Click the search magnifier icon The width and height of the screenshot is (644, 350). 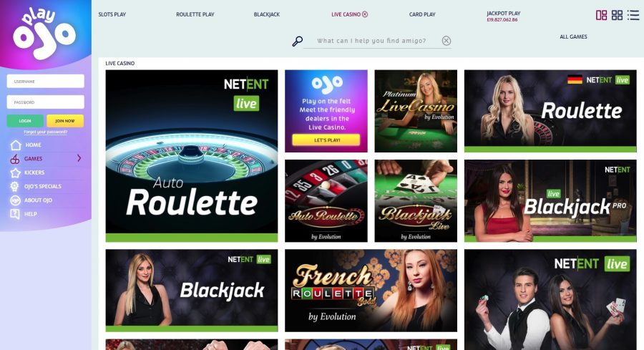[x=298, y=41]
